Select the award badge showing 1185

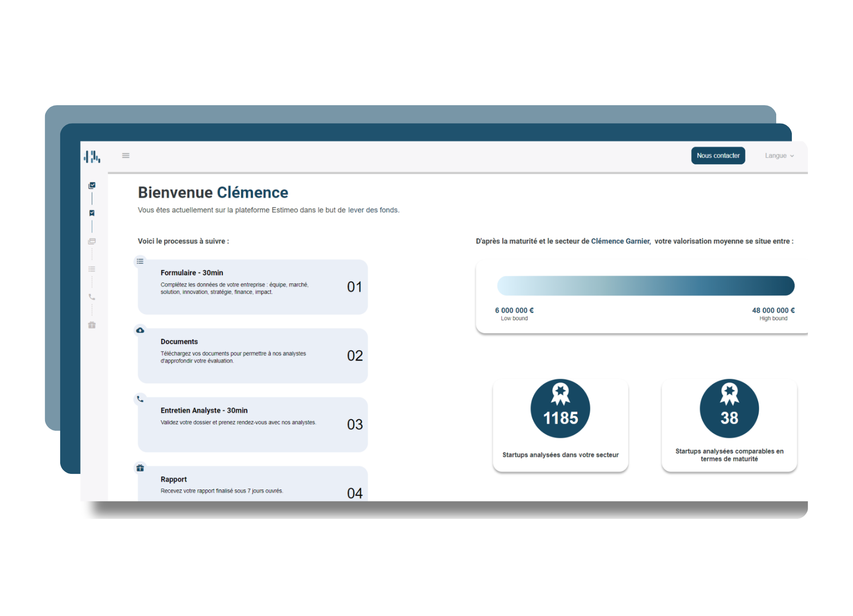click(x=560, y=408)
